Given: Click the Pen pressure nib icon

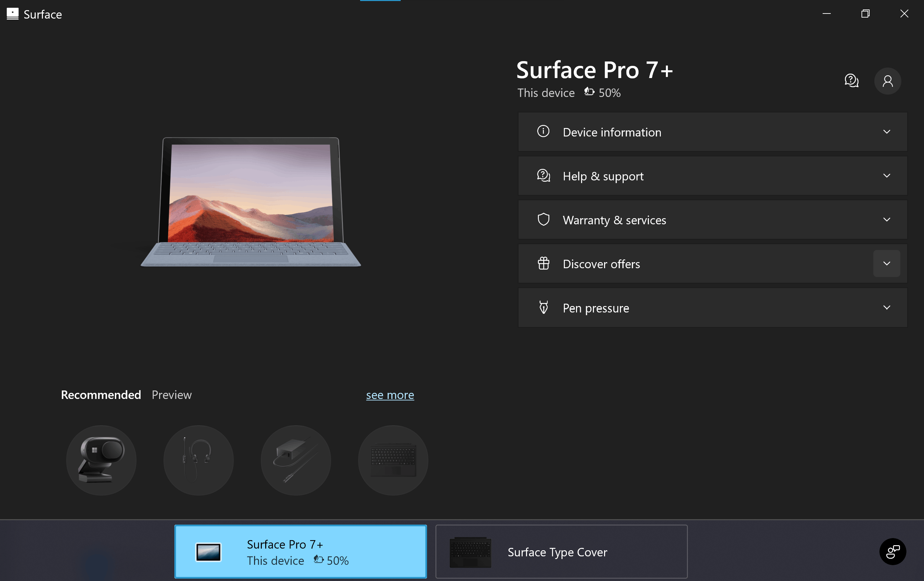Looking at the screenshot, I should click(543, 307).
